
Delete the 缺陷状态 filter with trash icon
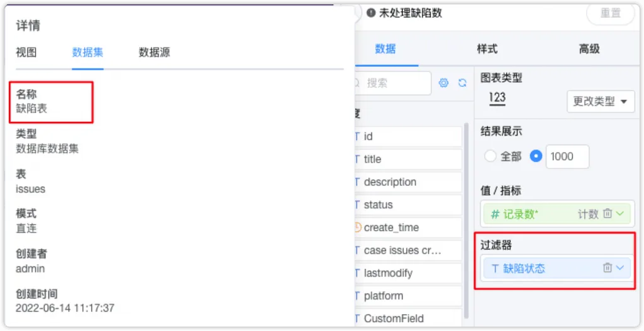(x=608, y=268)
